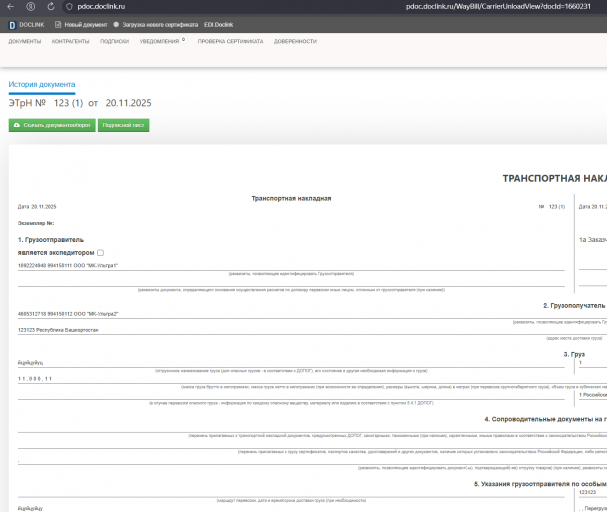The width and height of the screenshot is (607, 512).
Task: Open the Новый документ bookmark
Action: pyautogui.click(x=81, y=25)
